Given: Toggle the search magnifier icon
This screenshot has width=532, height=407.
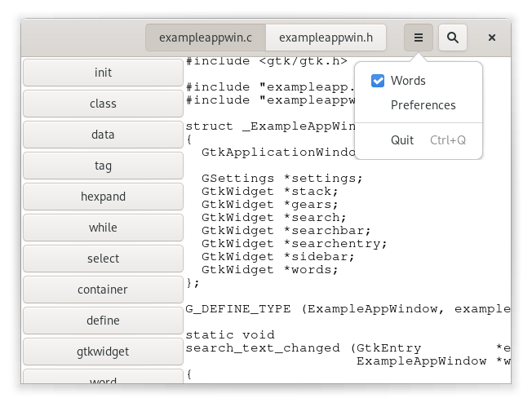Looking at the screenshot, I should [x=453, y=38].
